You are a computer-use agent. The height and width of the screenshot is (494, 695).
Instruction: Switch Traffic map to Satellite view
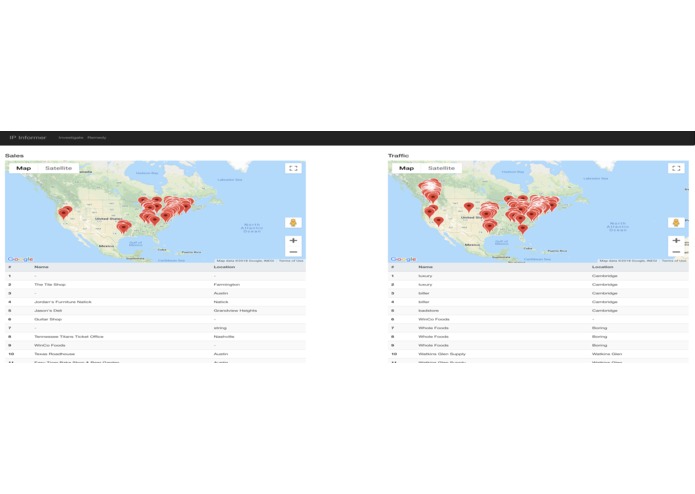coord(441,168)
